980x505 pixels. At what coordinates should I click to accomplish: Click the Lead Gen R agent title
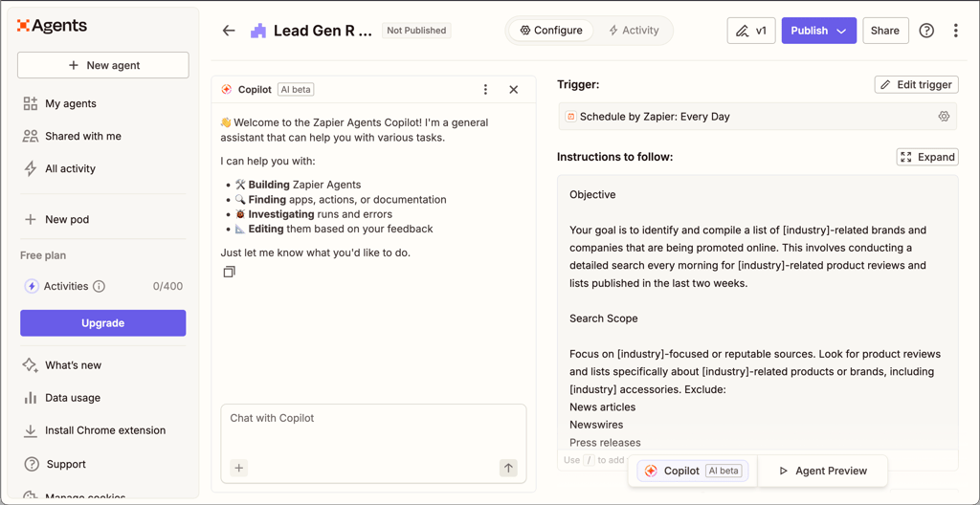pyautogui.click(x=323, y=31)
